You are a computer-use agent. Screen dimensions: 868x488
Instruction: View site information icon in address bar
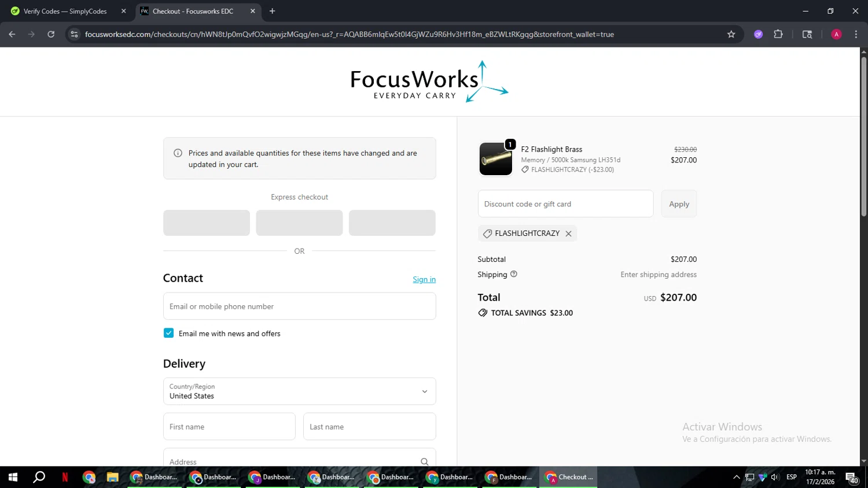point(74,34)
